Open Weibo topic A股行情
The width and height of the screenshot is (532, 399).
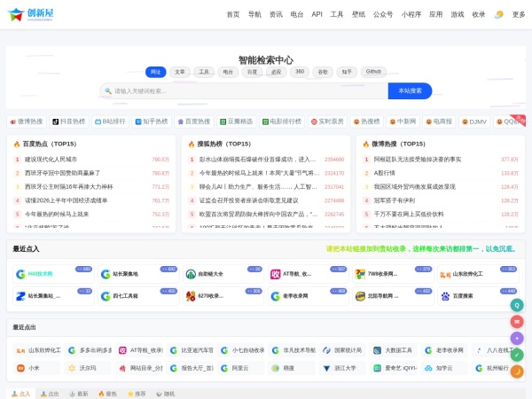click(385, 173)
